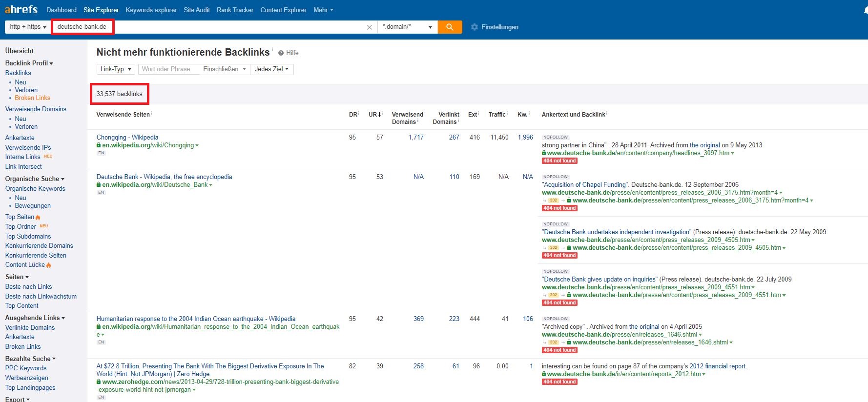Click the notification bell icon
Image resolution: width=868 pixels, height=402 pixels.
(x=865, y=10)
